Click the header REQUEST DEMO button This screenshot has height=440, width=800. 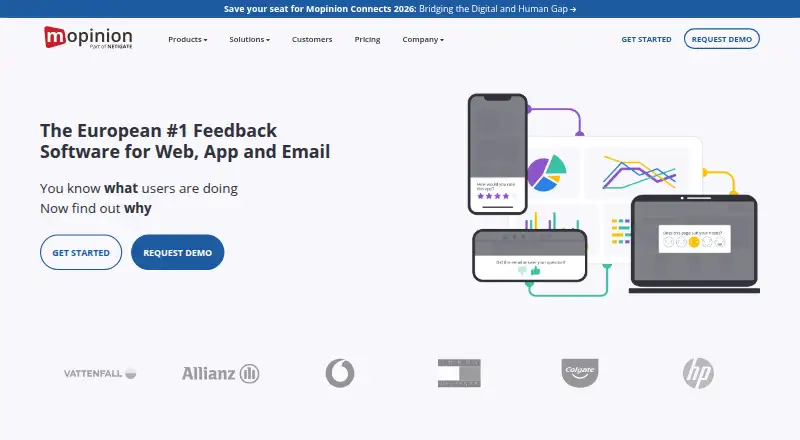coord(721,39)
